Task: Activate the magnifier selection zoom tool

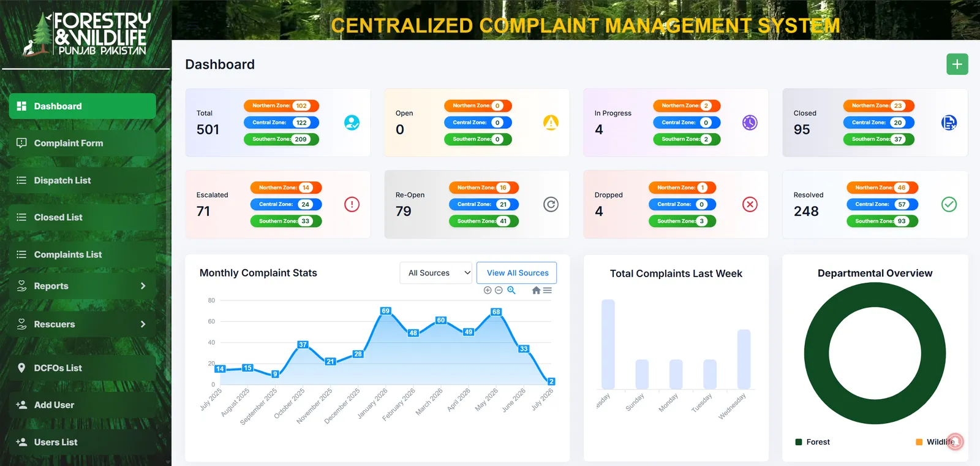Action: pyautogui.click(x=511, y=290)
